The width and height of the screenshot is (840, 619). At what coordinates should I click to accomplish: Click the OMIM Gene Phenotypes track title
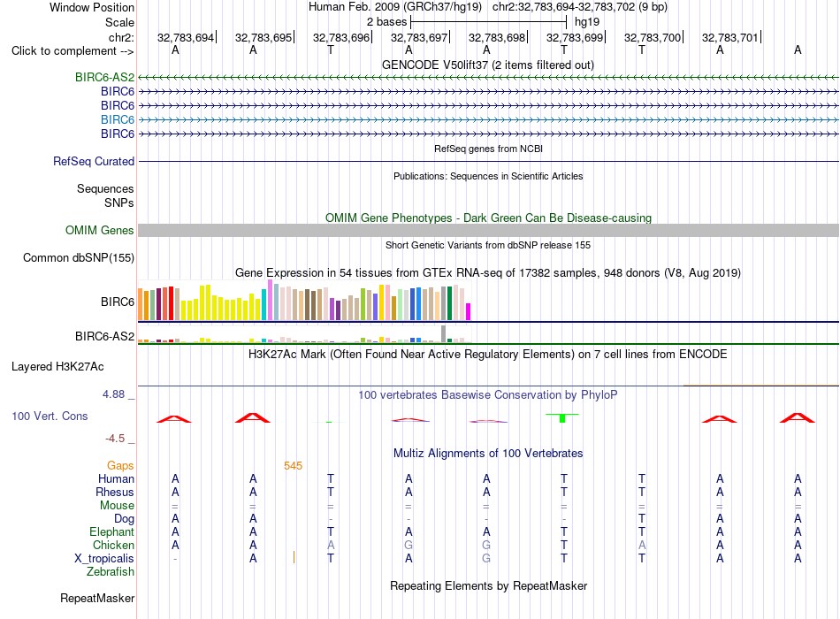[489, 218]
